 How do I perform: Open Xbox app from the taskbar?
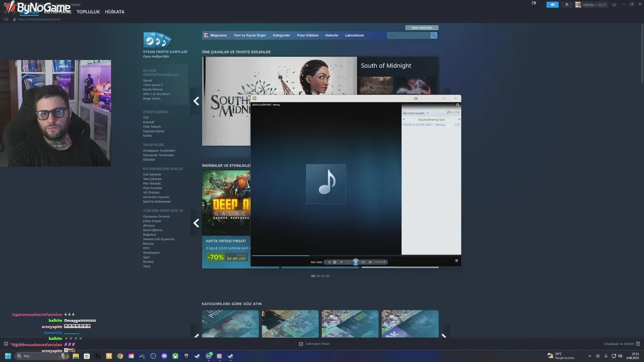(x=175, y=356)
